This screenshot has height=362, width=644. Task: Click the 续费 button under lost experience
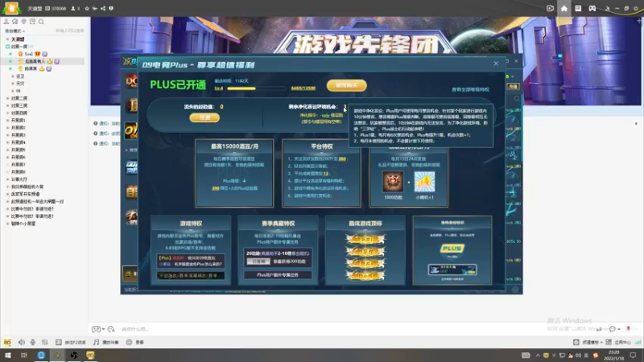click(204, 117)
